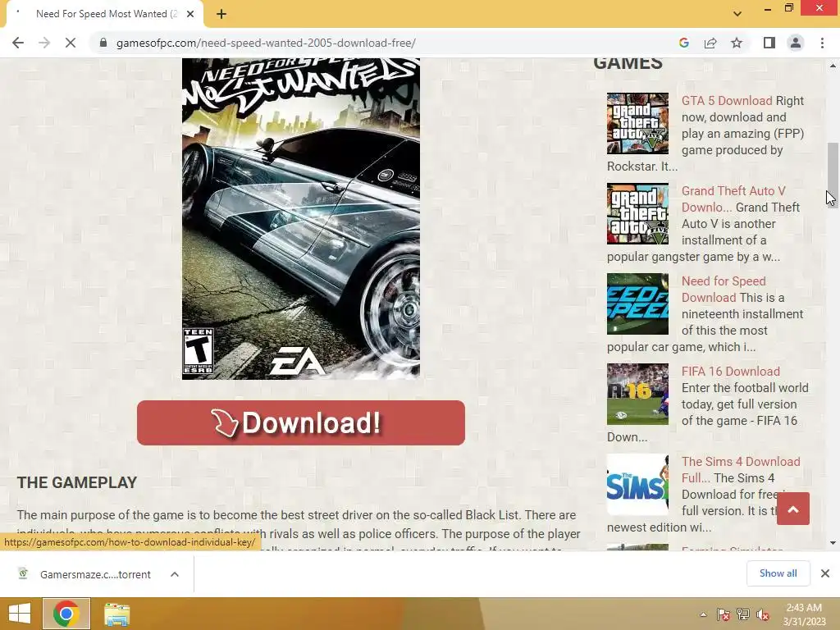The width and height of the screenshot is (840, 630).
Task: Click the red Download! button
Action: 300,422
